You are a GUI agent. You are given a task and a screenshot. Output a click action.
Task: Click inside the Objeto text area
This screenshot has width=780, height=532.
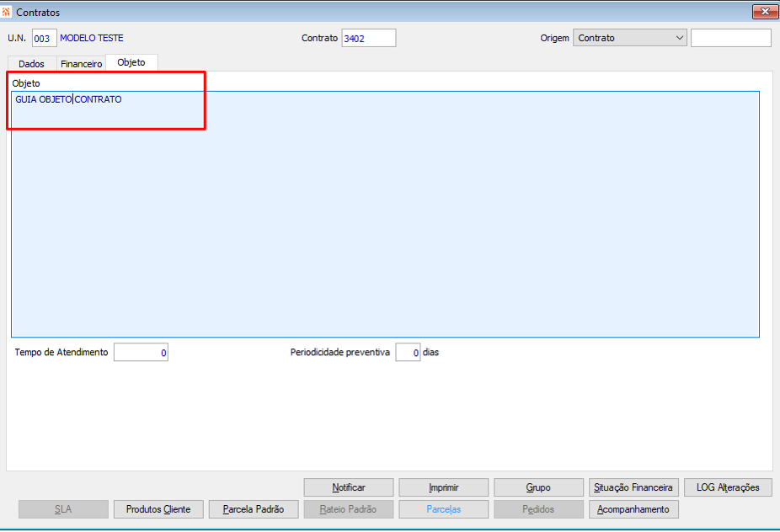tap(385, 215)
